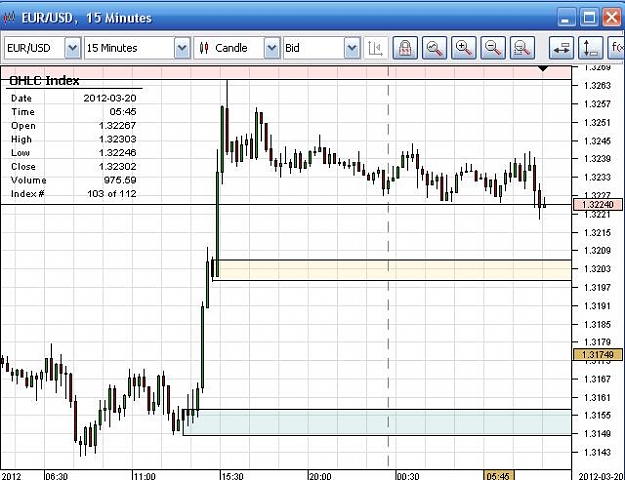Click the 06:30 time axis label
Screen dimensions: 625x480
pyautogui.click(x=57, y=476)
